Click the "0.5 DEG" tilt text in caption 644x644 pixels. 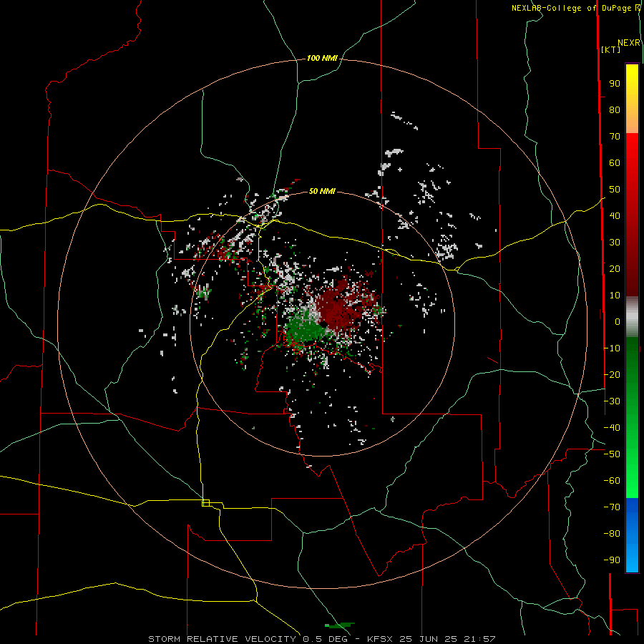point(326,639)
